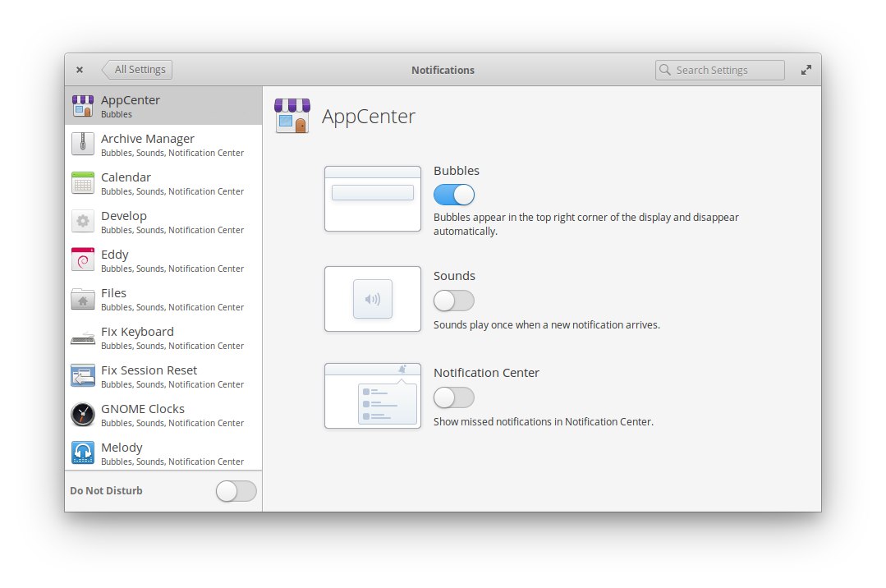Click the Do Not Disturb label
The width and height of the screenshot is (886, 588).
(106, 491)
